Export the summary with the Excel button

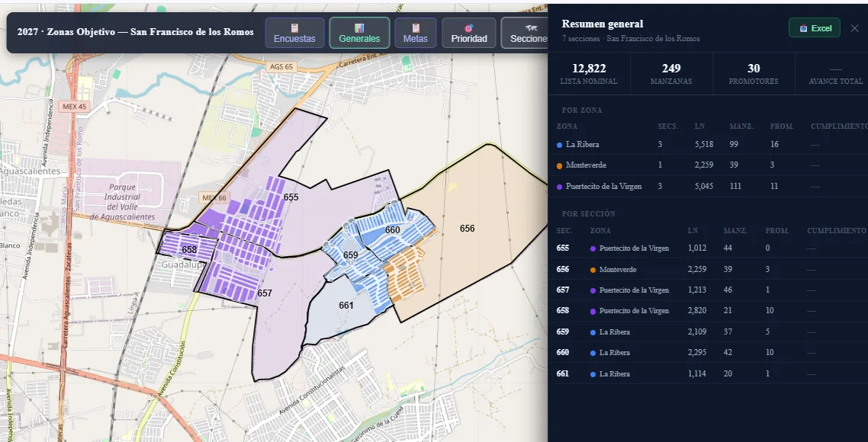pyautogui.click(x=815, y=27)
